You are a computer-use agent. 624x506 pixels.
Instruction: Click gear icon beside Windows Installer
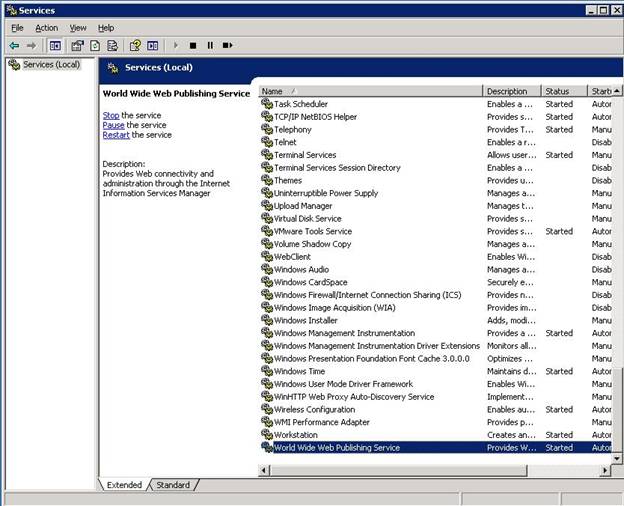tap(267, 320)
